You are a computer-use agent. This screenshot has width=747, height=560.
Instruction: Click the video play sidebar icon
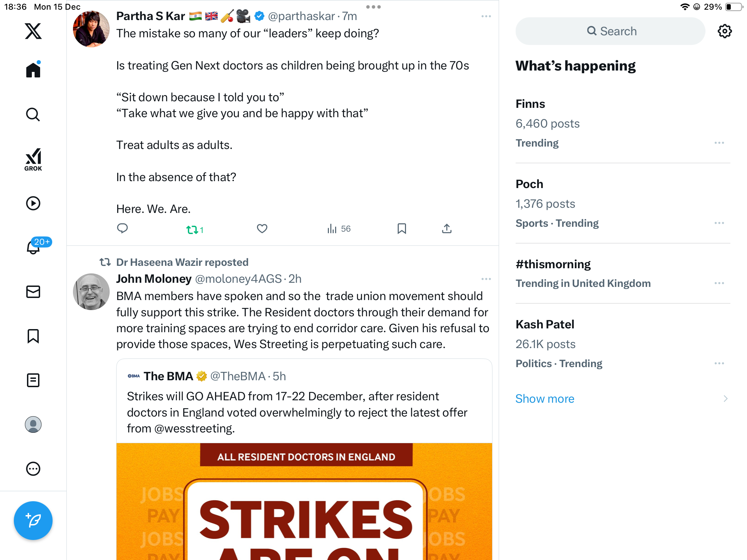point(33,203)
